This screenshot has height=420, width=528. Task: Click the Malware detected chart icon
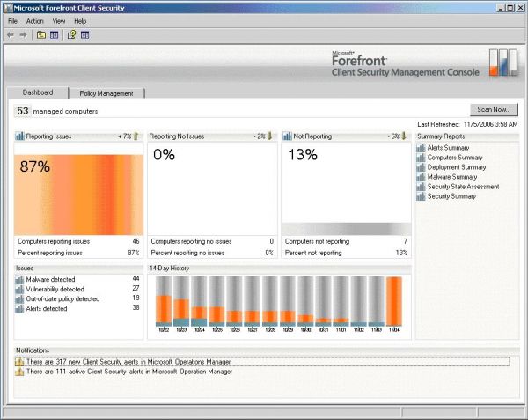[x=19, y=279]
